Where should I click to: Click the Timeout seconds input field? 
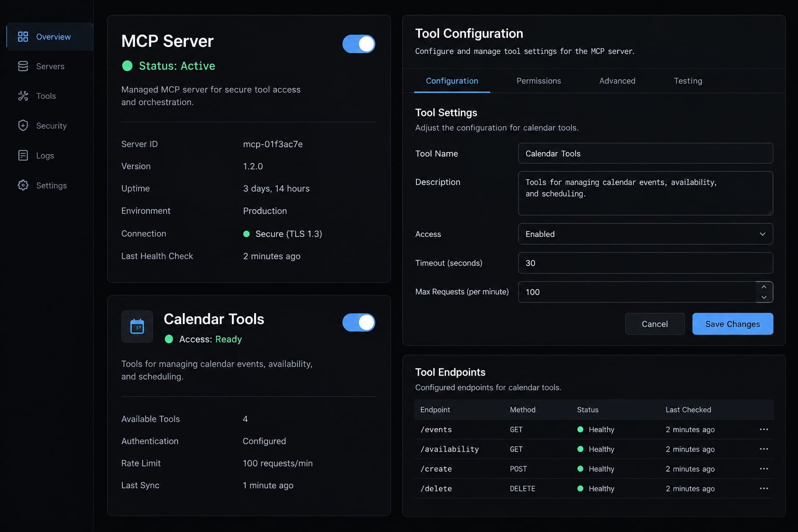645,263
